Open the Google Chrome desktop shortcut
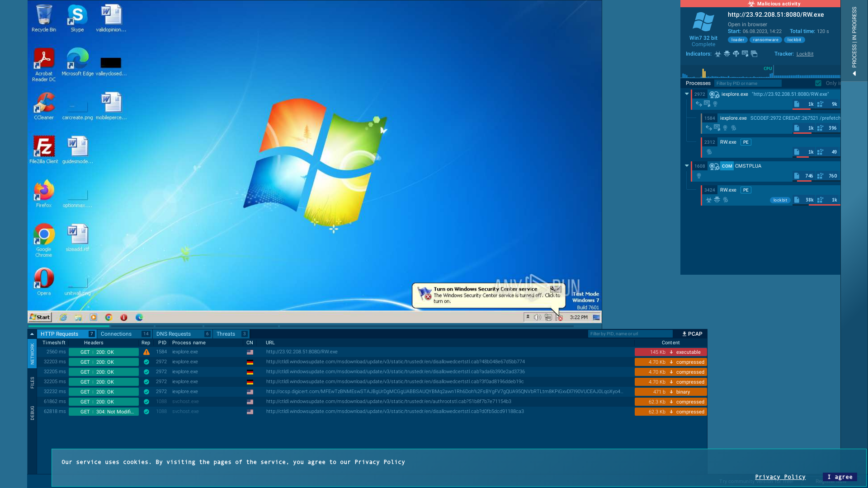The height and width of the screenshot is (488, 868). click(x=44, y=240)
